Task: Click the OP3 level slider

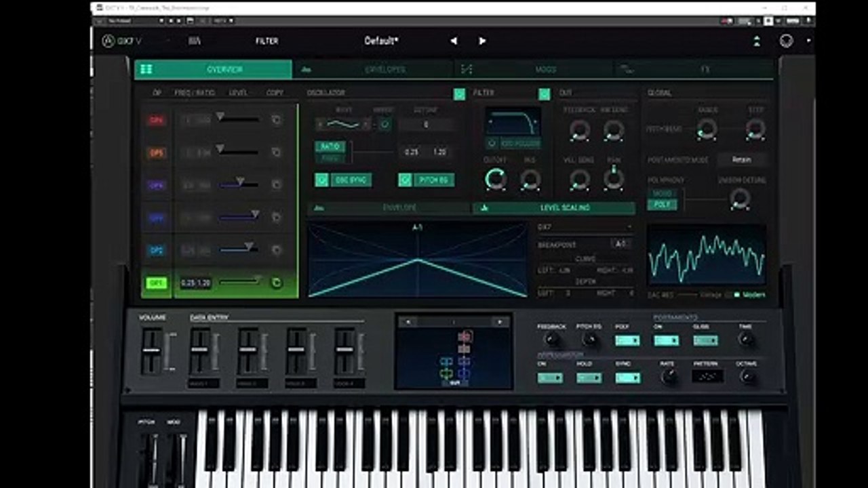Action: click(x=238, y=217)
